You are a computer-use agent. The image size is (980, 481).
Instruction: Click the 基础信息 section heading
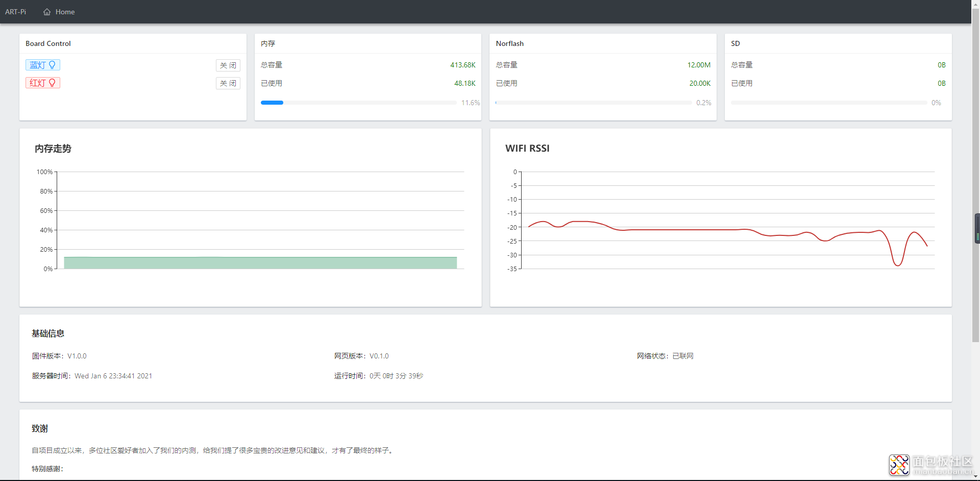pos(48,333)
